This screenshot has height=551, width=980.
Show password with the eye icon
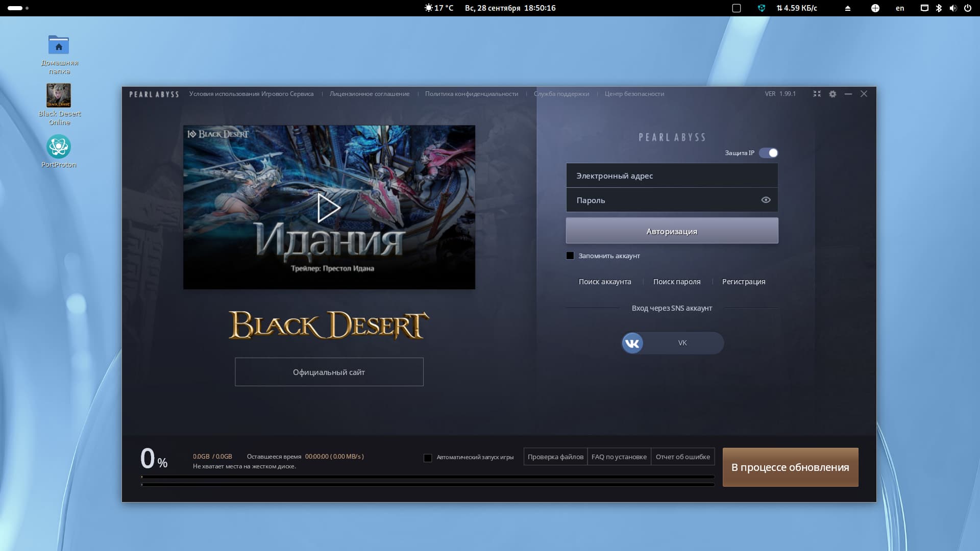pos(766,200)
